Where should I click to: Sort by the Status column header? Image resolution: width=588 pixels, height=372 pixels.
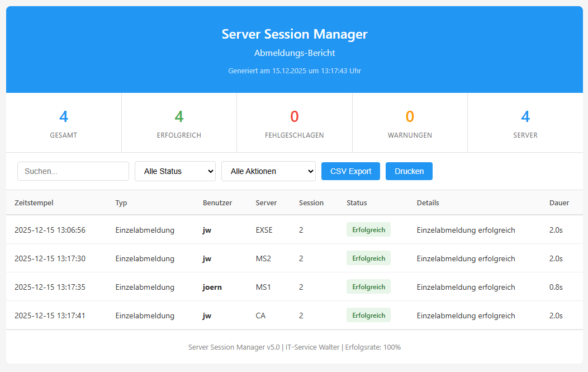357,203
